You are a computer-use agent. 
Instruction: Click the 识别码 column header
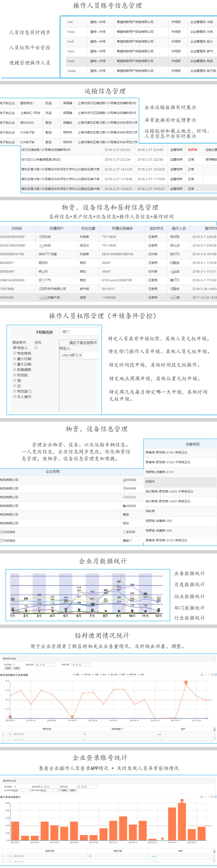tap(17, 229)
